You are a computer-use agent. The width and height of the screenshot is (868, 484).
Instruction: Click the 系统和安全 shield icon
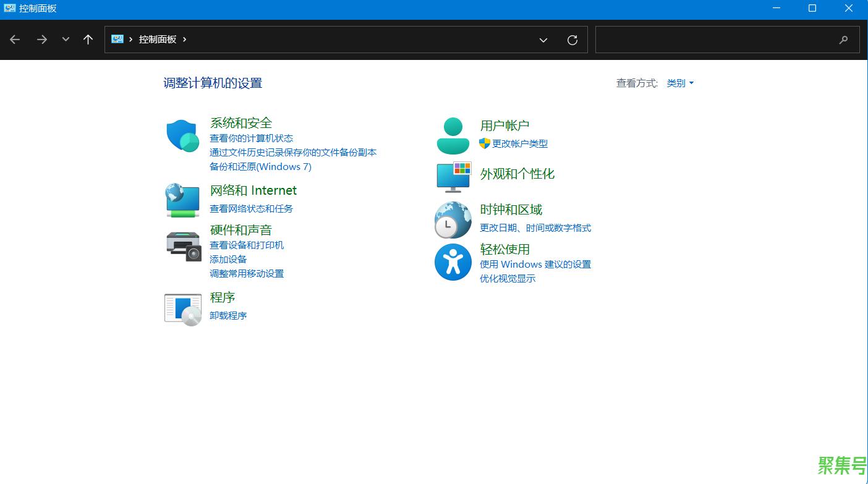tap(182, 135)
